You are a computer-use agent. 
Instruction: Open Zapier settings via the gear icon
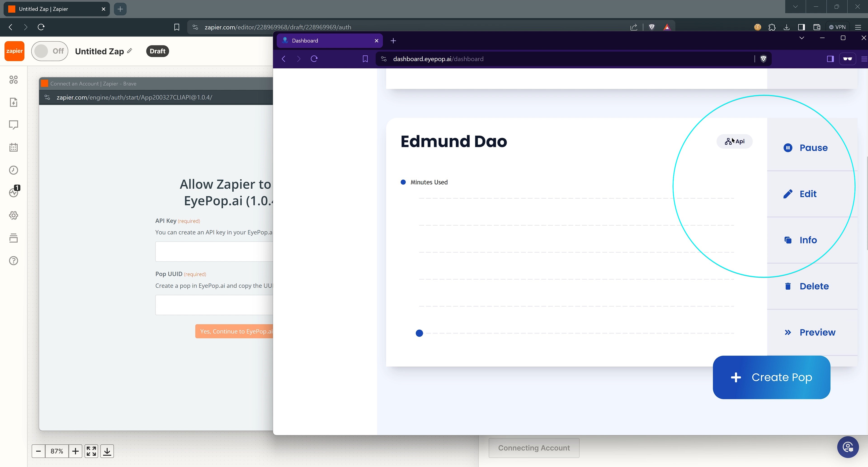(x=14, y=215)
